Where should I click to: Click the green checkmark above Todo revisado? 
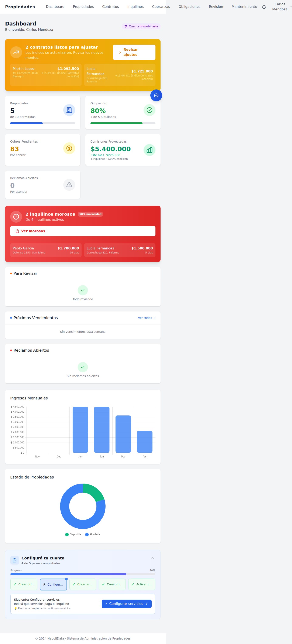pyautogui.click(x=83, y=290)
